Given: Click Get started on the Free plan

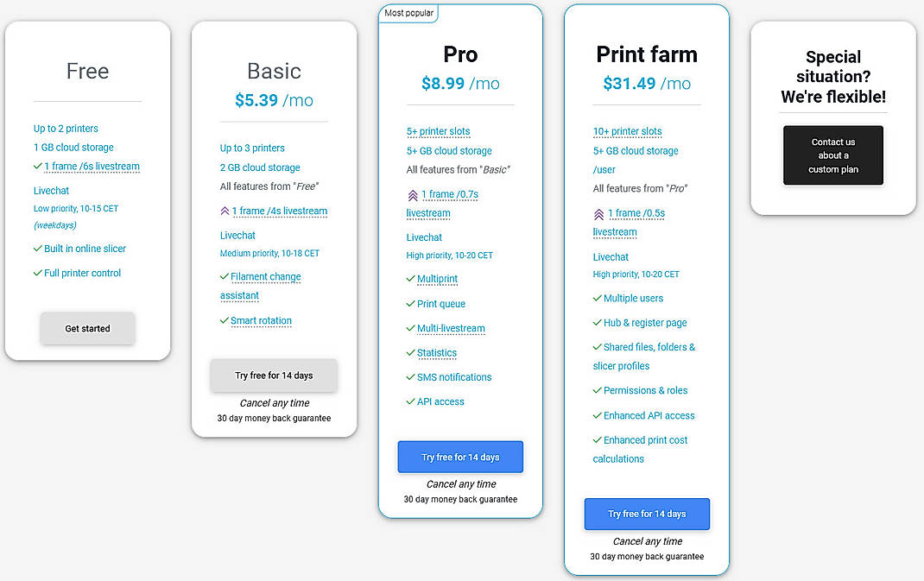Looking at the screenshot, I should pos(87,328).
